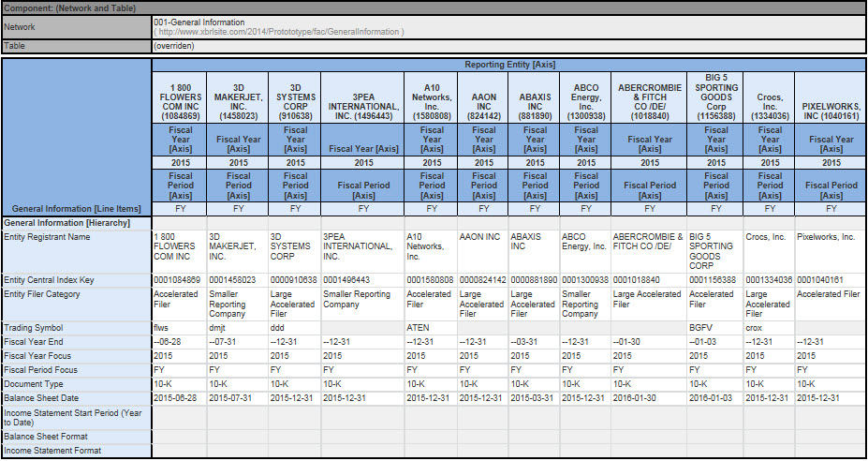Select the 'ABCO Energy, Inc. (1300938)' header
Viewport: 868px width, 461px height.
click(585, 97)
